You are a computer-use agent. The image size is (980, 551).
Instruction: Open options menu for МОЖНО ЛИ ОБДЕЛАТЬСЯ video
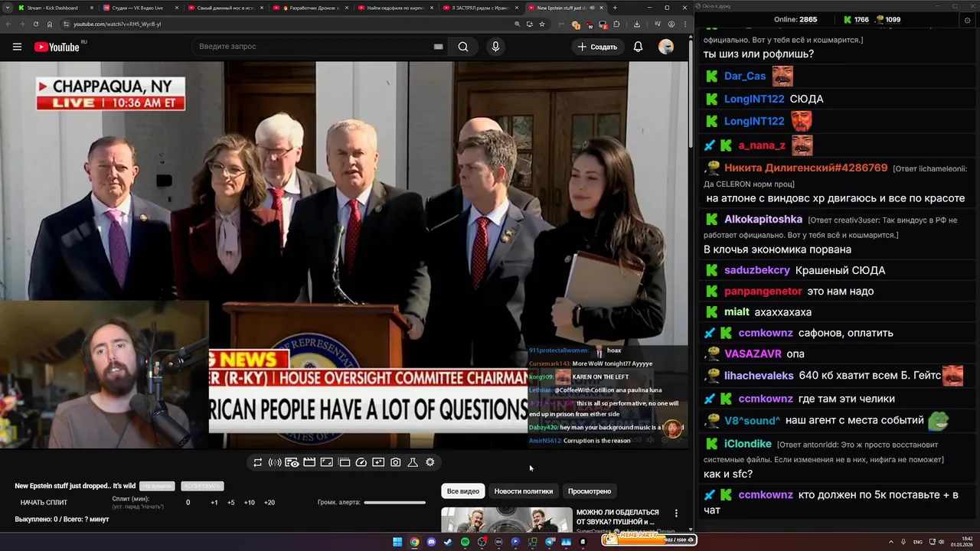tap(676, 514)
